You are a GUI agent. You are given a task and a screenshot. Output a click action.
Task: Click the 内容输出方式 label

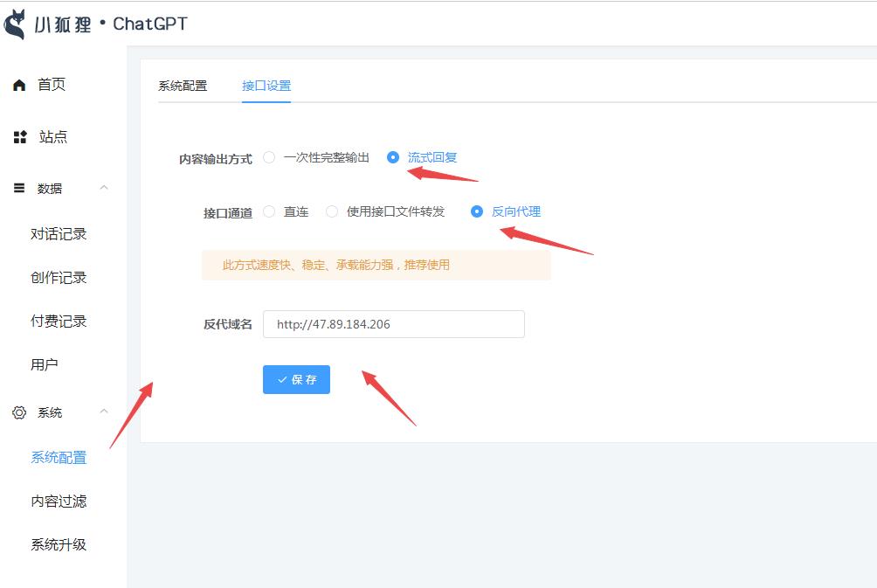tap(216, 159)
